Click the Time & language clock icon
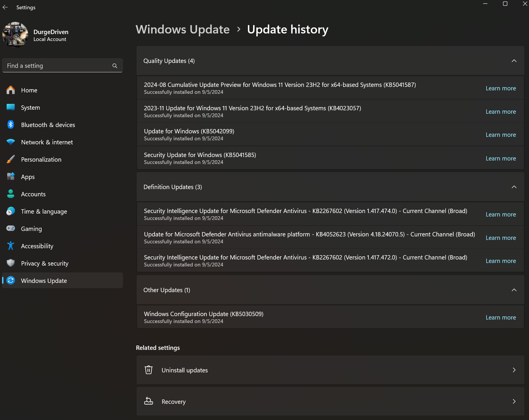Viewport: 529px width, 420px height. click(x=11, y=211)
